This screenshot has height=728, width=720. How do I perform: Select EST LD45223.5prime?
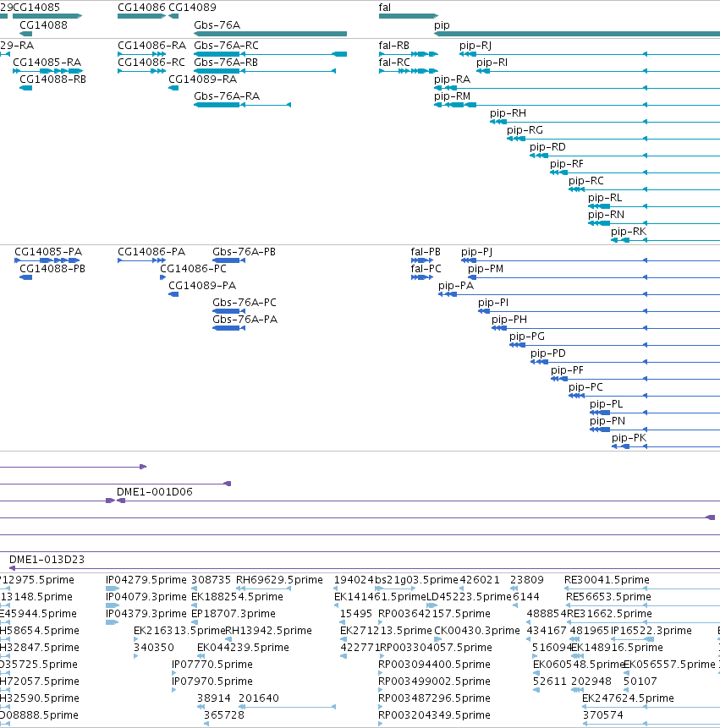click(x=432, y=605)
